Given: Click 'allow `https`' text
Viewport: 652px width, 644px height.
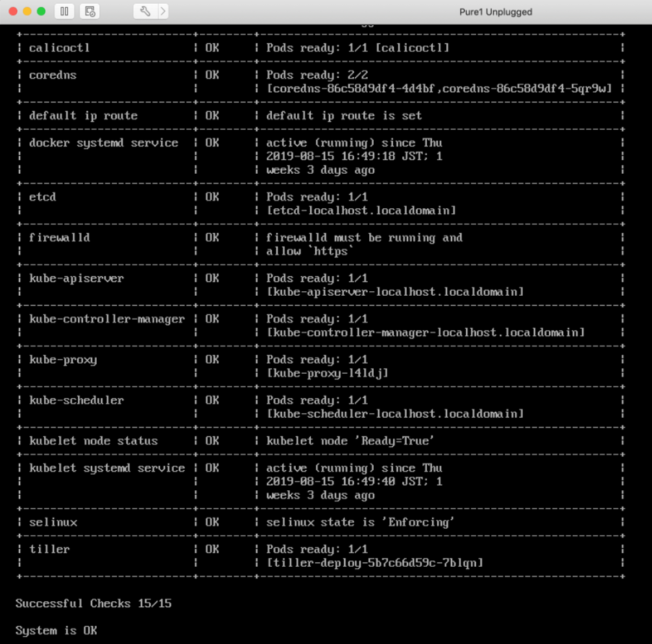Looking at the screenshot, I should 310,251.
